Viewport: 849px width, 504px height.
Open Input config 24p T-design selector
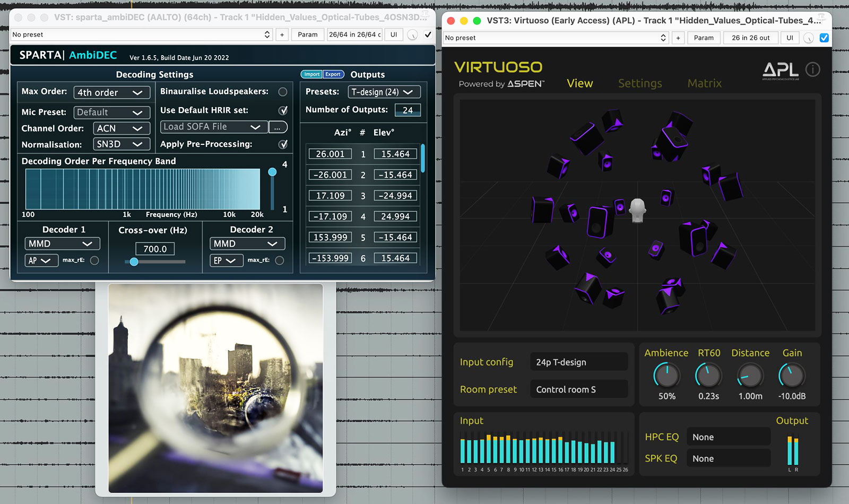tap(579, 362)
